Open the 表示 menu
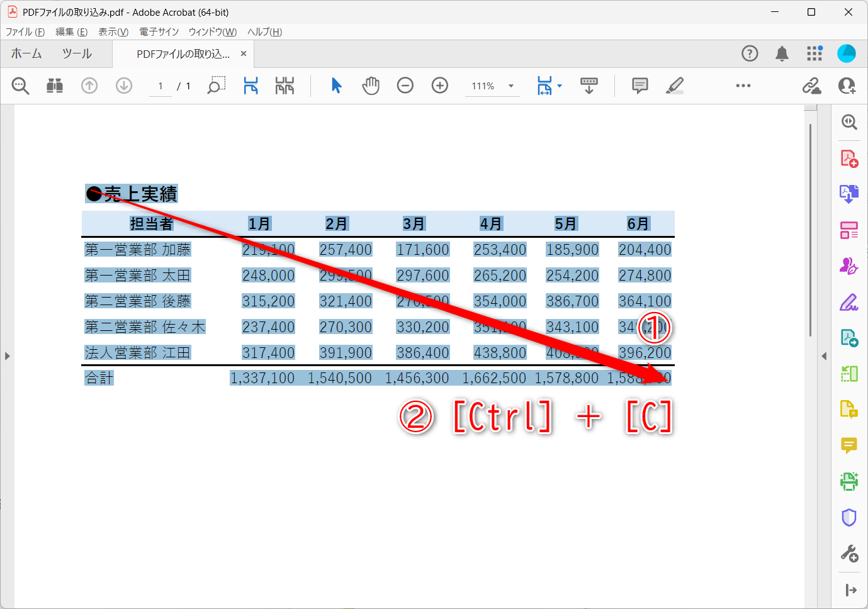Screen dimensions: 868x609 (113, 32)
